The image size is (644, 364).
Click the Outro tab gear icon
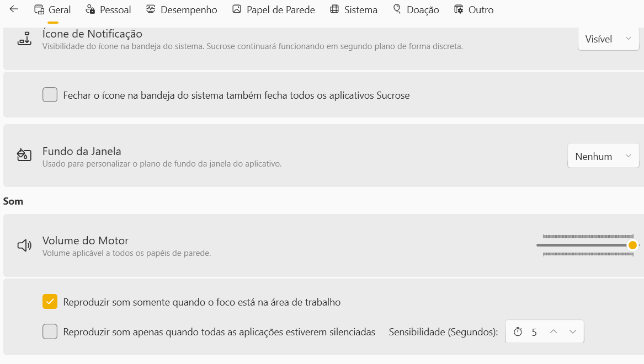pos(459,9)
